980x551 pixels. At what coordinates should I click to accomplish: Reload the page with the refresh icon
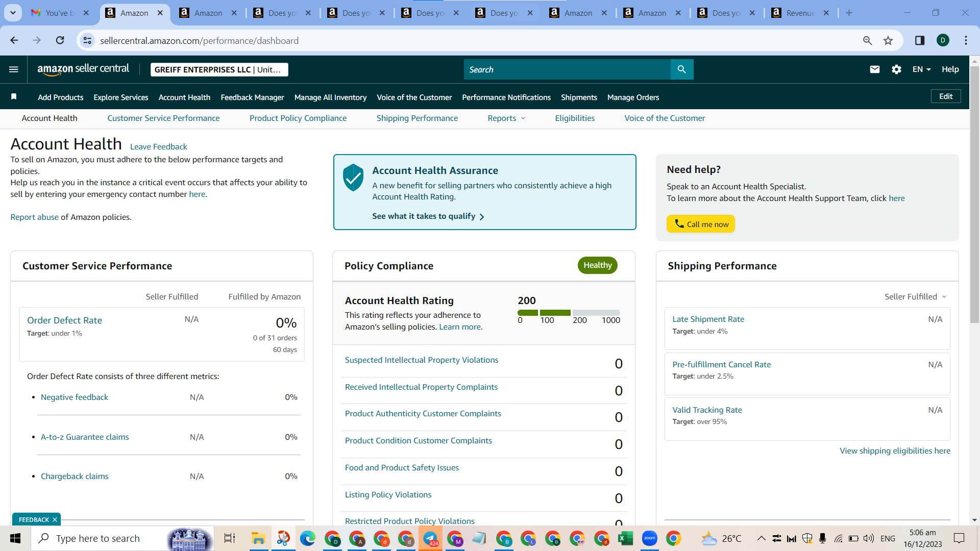60,40
